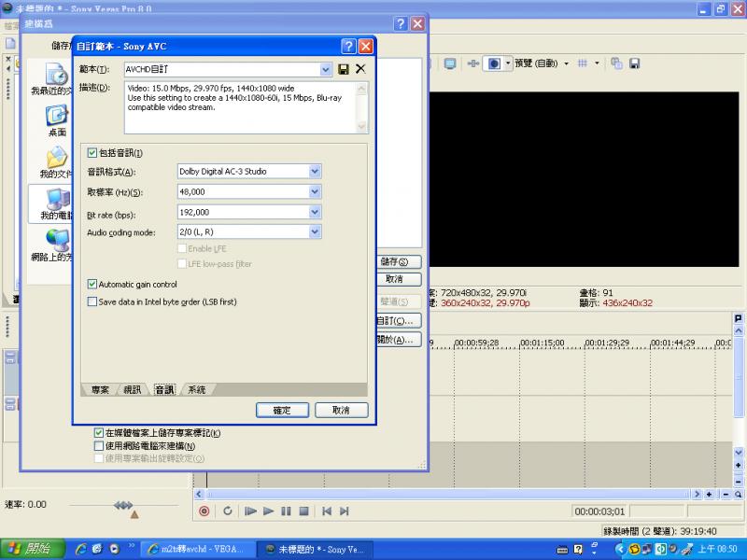Enable Save data in Intel byte order
747x560 pixels.
pos(92,301)
